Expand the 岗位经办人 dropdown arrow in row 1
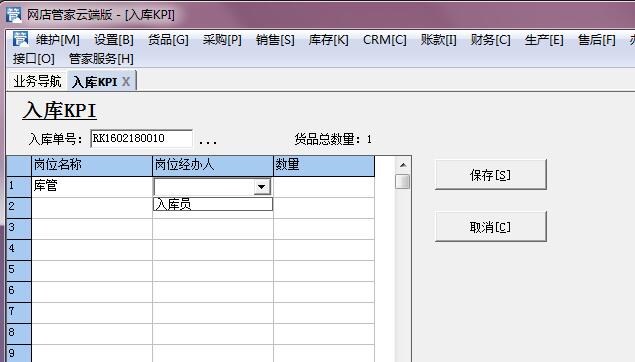The height and width of the screenshot is (362, 635). point(262,187)
